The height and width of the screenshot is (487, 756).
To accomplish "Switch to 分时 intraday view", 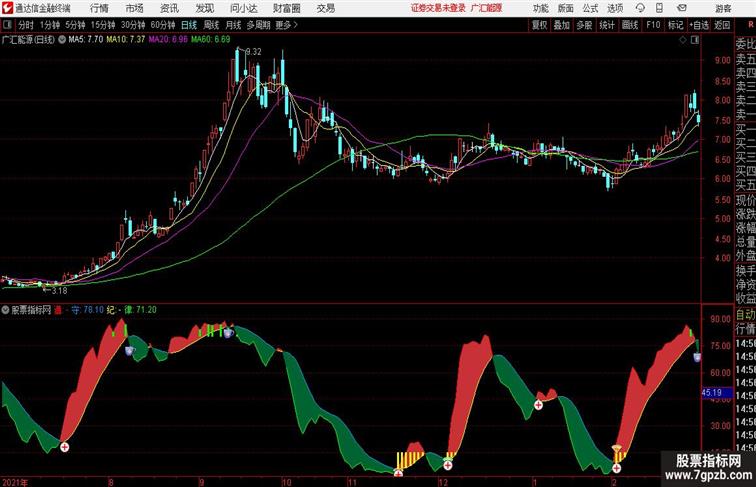I will (26, 25).
